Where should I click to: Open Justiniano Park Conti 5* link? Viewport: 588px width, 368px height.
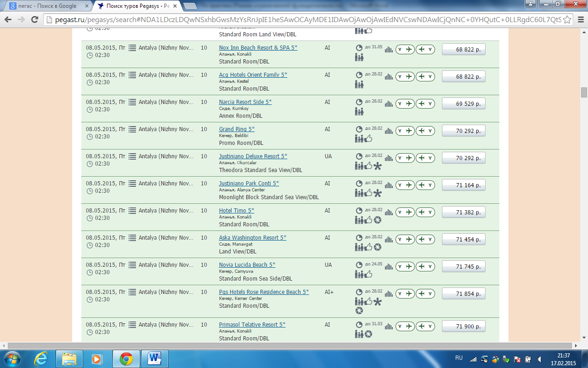click(x=249, y=184)
